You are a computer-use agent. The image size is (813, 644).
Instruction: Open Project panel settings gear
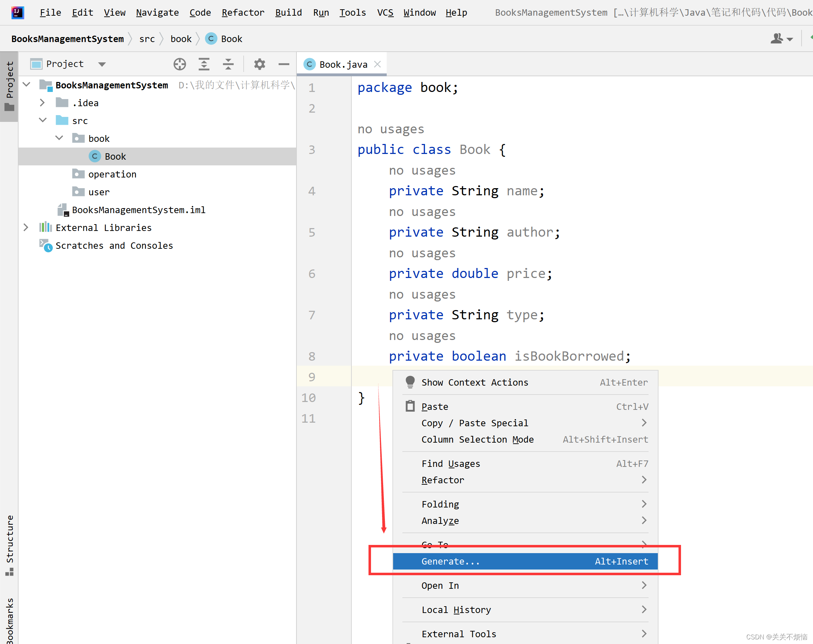(x=259, y=64)
